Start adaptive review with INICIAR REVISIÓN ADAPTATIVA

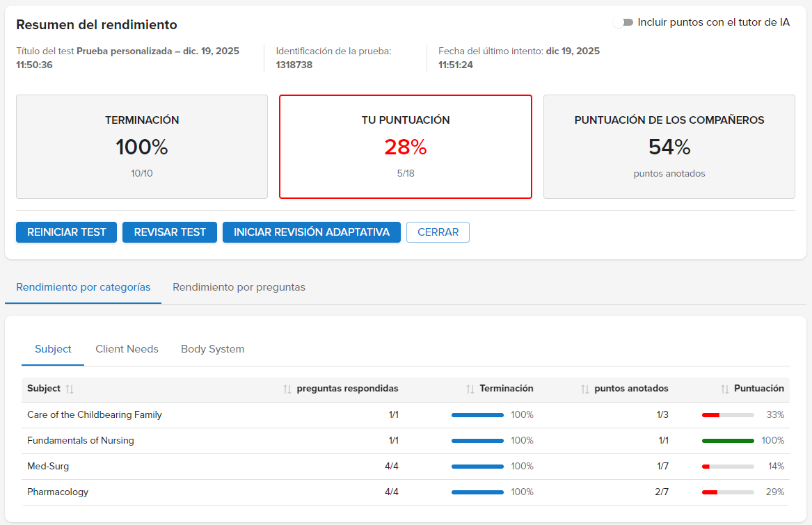311,232
